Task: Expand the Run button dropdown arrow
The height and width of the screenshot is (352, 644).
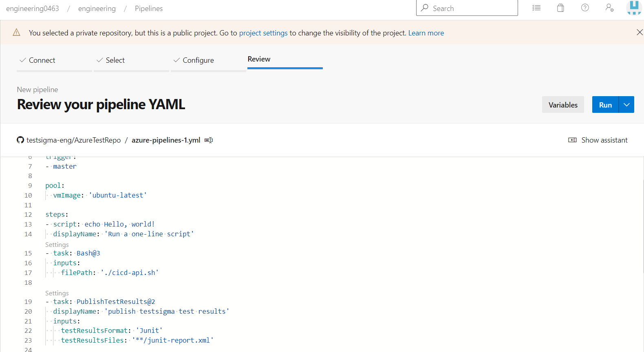Action: pyautogui.click(x=626, y=105)
